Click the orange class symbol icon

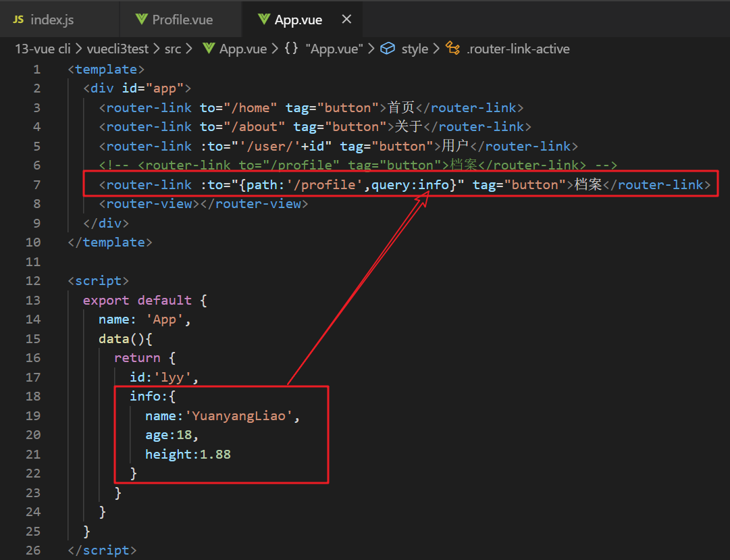coord(452,48)
